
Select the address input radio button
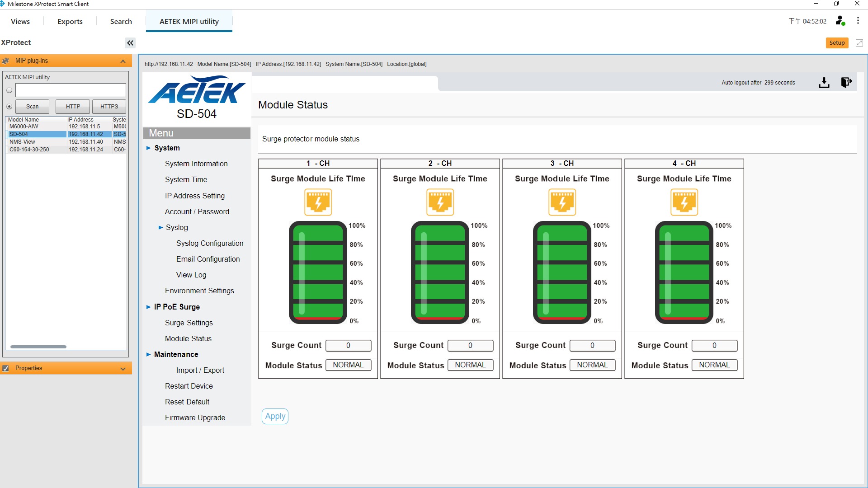[x=9, y=90]
